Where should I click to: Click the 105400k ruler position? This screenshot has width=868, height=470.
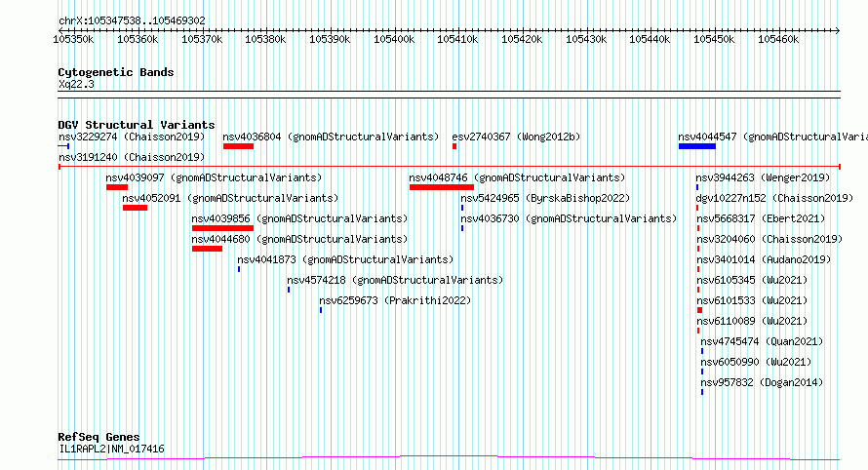coord(394,39)
